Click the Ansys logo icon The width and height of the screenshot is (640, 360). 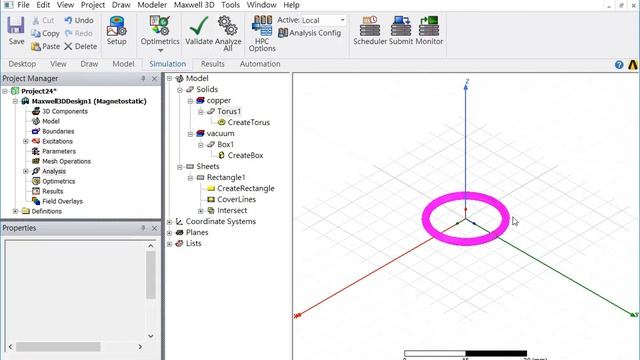point(633,64)
